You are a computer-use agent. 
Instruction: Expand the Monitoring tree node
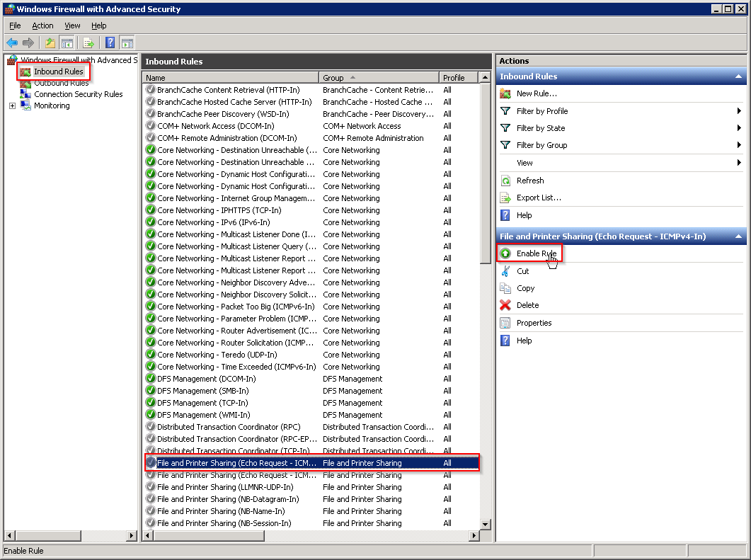click(x=13, y=106)
